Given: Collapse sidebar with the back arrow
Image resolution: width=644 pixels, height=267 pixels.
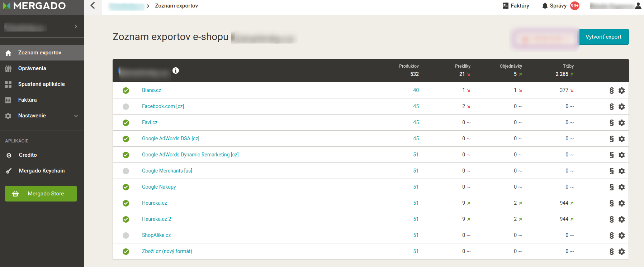Looking at the screenshot, I should [x=93, y=6].
